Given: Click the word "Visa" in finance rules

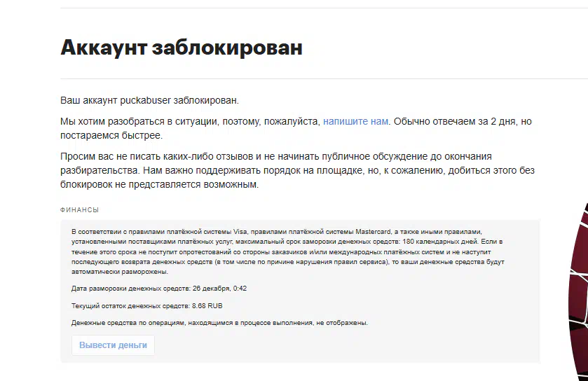Looking at the screenshot, I should tap(240, 231).
